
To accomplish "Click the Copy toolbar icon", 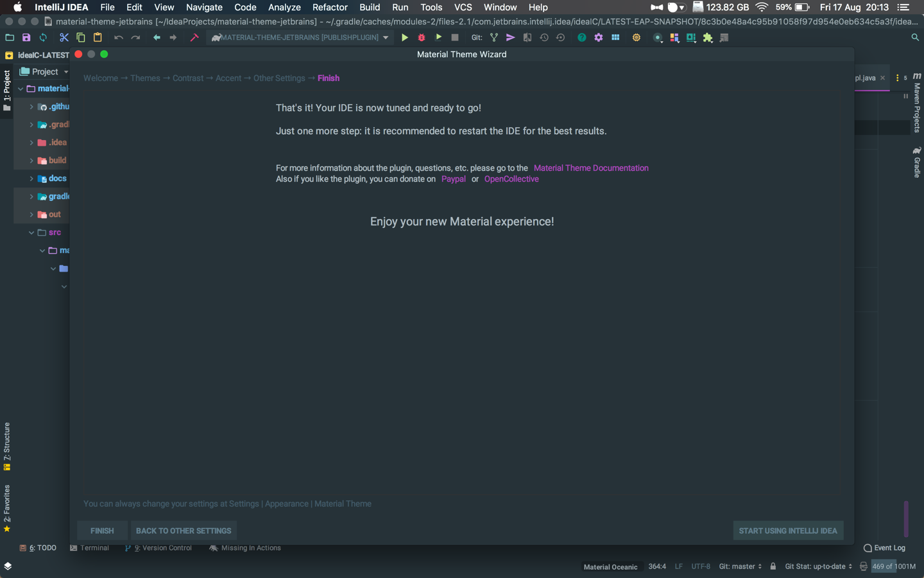I will point(81,38).
